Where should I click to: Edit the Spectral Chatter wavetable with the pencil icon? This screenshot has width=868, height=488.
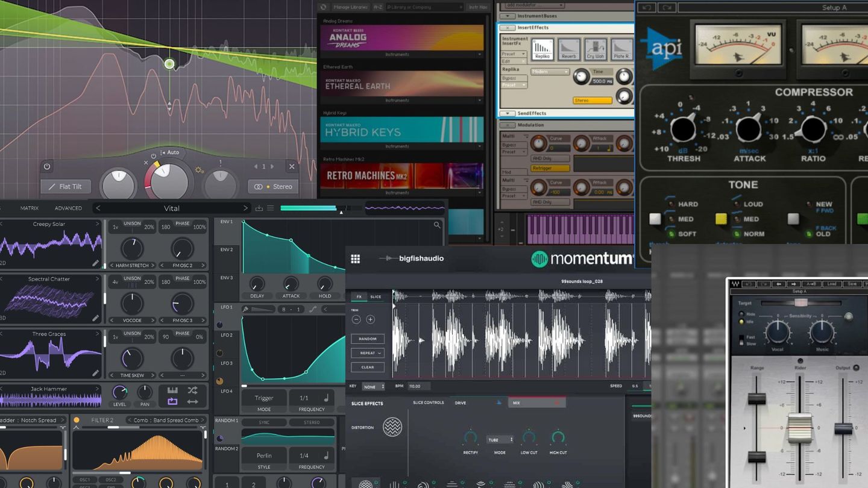coord(95,318)
